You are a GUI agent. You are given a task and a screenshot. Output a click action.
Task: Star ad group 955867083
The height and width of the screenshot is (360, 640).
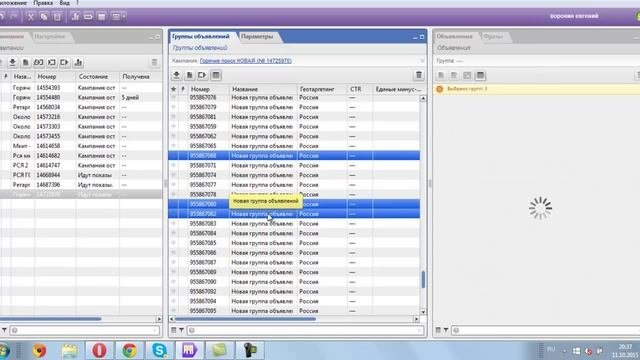click(173, 224)
